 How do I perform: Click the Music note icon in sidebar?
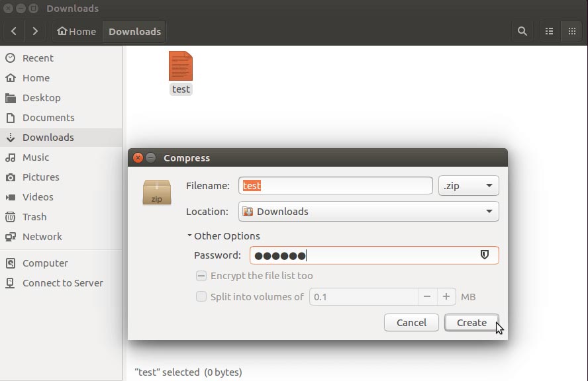point(11,157)
